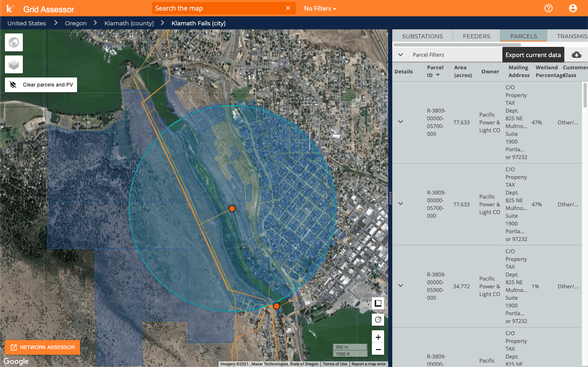The height and width of the screenshot is (367, 588).
Task: Select the area measurement ruler tool
Action: pos(378,303)
